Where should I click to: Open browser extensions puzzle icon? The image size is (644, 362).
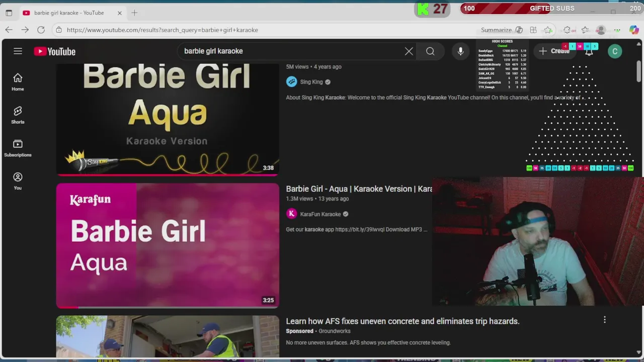[x=567, y=30]
